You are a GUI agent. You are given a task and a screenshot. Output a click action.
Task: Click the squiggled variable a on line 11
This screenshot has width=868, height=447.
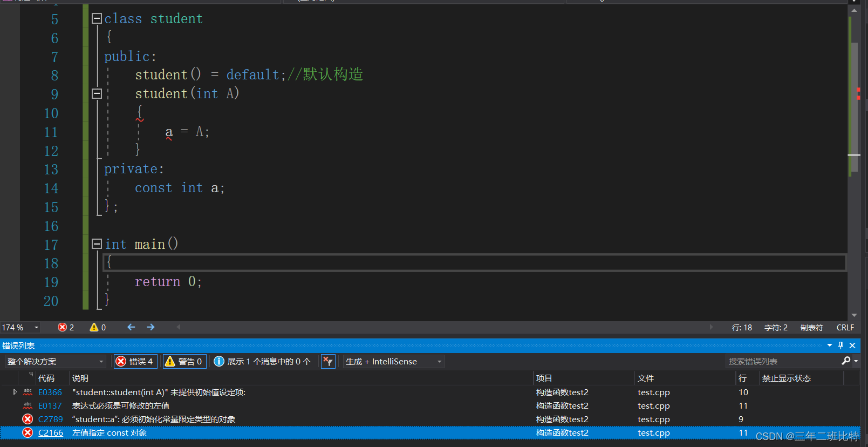click(x=169, y=132)
